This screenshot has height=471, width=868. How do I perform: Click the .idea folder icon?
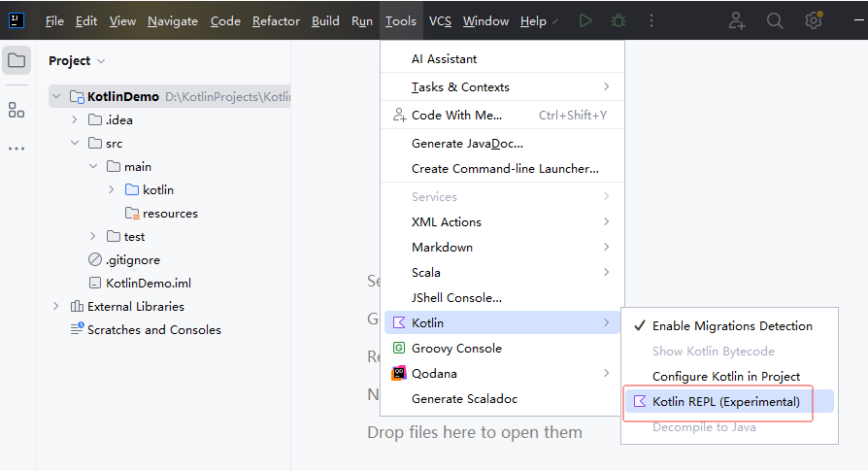click(x=95, y=119)
